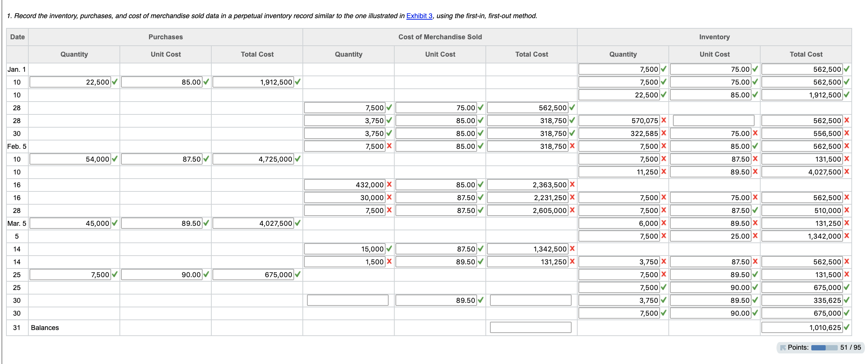The width and height of the screenshot is (868, 364).
Task: Select the empty Mar. 31 total cost field
Action: click(531, 327)
